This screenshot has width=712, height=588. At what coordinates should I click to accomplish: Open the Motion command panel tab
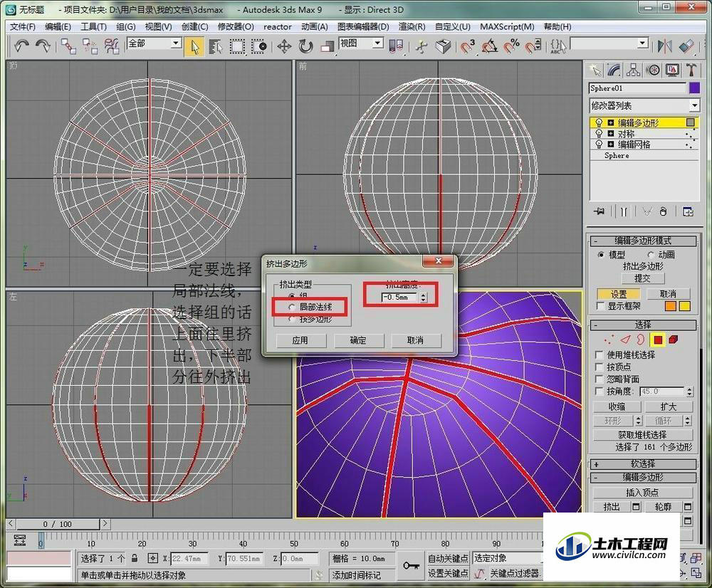(x=653, y=70)
